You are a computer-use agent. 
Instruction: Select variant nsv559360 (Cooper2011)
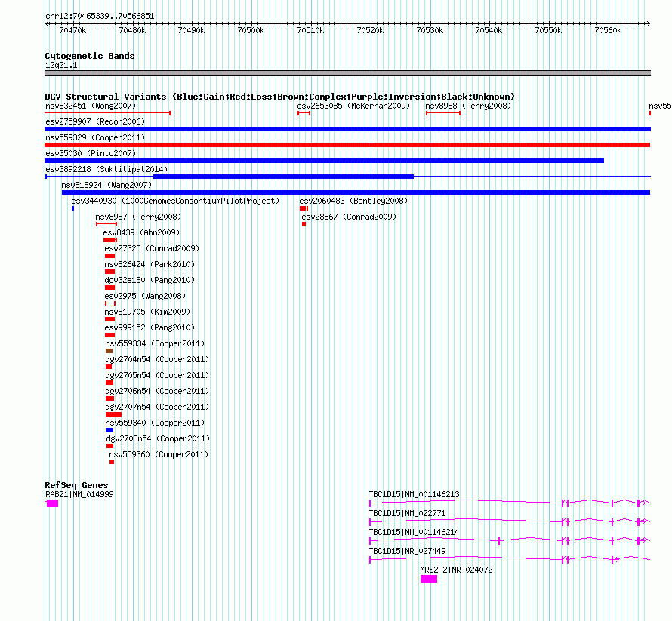point(159,454)
